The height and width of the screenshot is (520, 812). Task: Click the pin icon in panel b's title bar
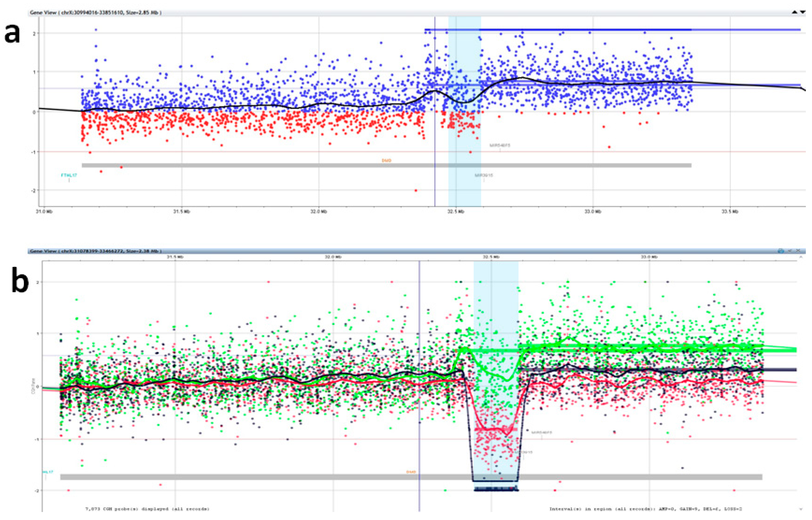(790, 251)
